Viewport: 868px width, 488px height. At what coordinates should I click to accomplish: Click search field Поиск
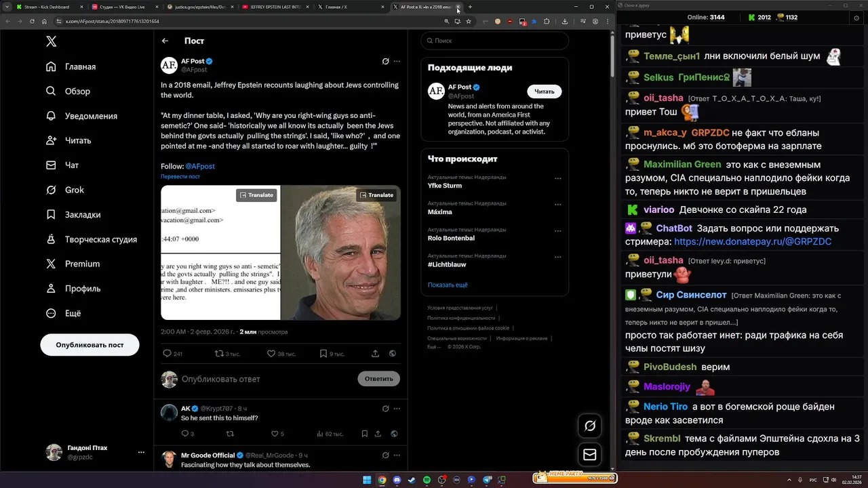494,41
